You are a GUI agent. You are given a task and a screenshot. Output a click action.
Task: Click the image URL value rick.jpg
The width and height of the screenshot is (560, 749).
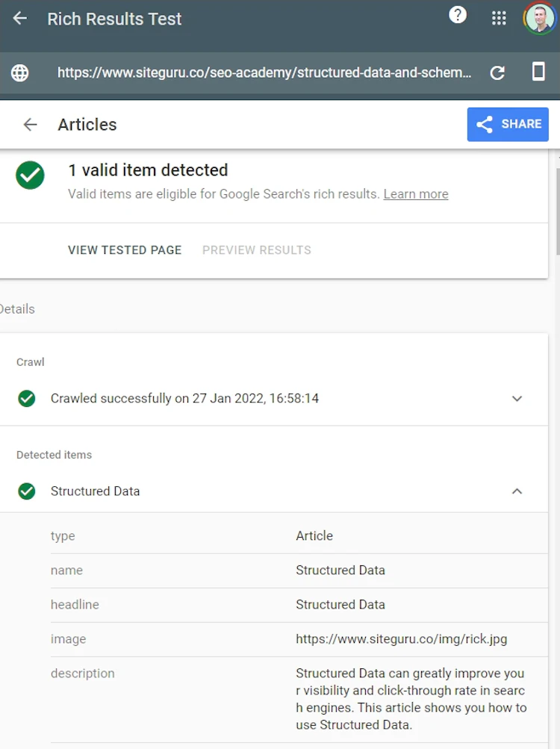(402, 639)
